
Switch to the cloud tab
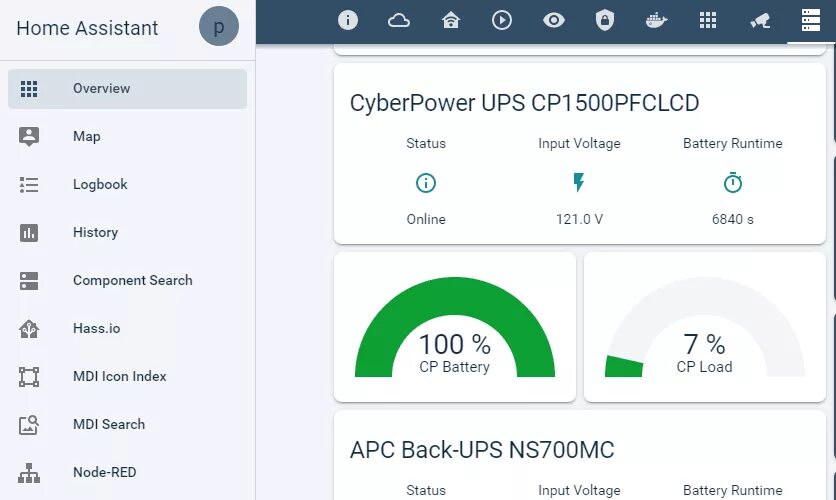pyautogui.click(x=399, y=20)
